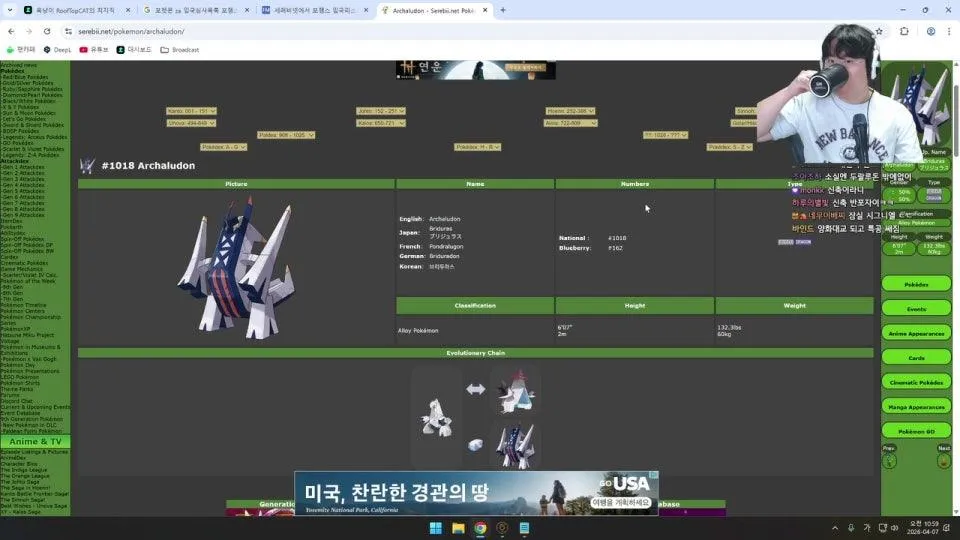
Task: Open the Alola: 722-809 dropdown
Action: click(570, 123)
